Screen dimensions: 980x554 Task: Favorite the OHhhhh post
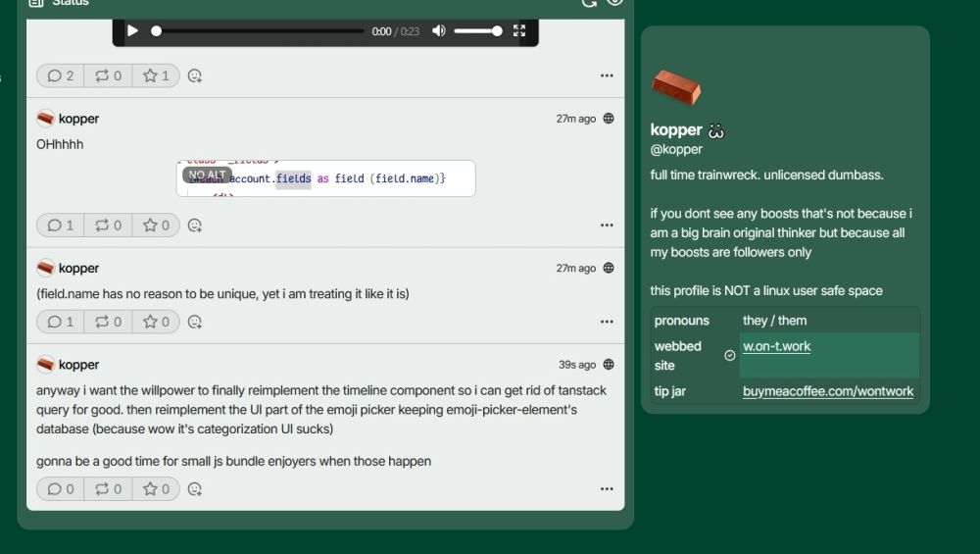pos(156,226)
